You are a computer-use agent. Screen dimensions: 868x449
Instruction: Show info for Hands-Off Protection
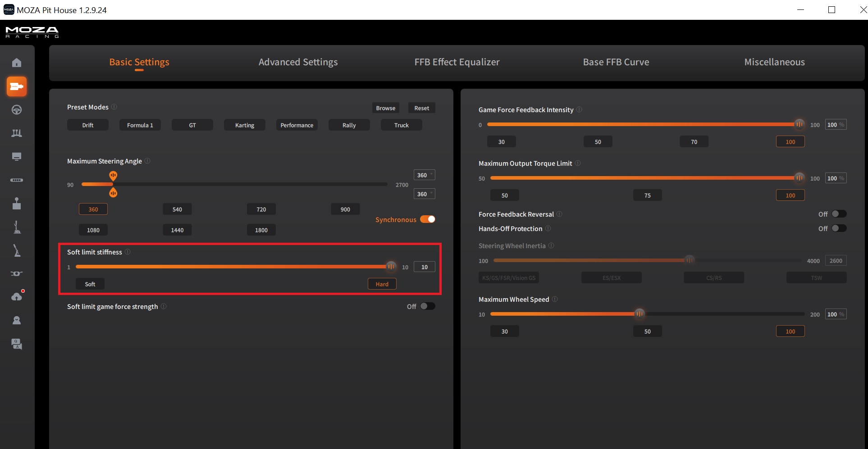(548, 228)
